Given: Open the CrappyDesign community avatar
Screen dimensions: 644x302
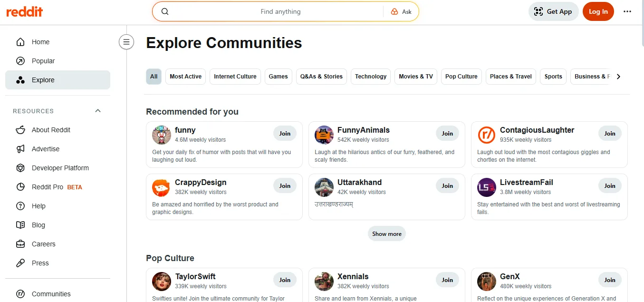Looking at the screenshot, I should click(161, 187).
